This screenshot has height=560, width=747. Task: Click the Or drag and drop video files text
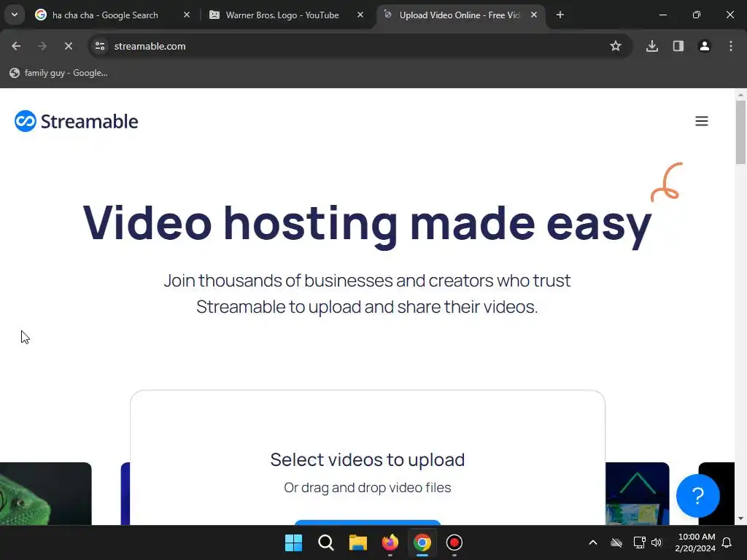pyautogui.click(x=368, y=488)
